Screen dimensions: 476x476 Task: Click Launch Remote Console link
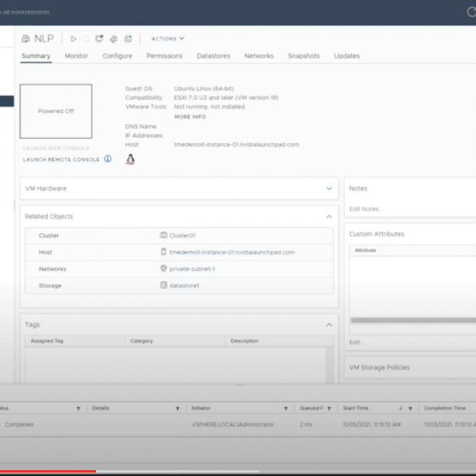coord(61,159)
